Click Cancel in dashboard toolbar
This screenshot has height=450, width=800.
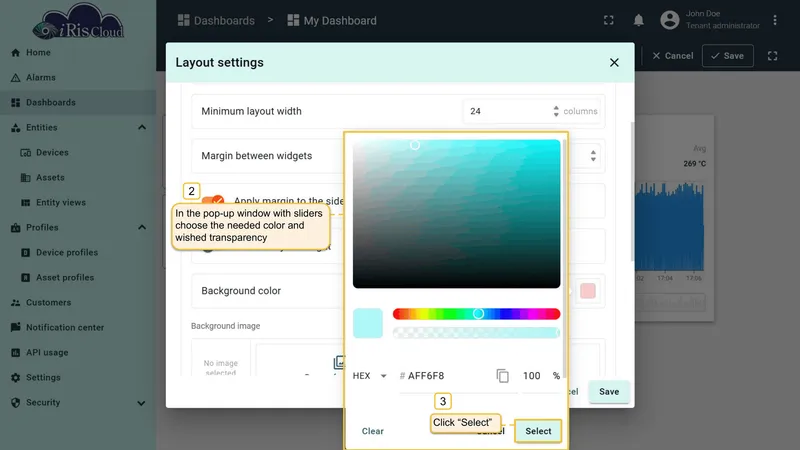(672, 56)
